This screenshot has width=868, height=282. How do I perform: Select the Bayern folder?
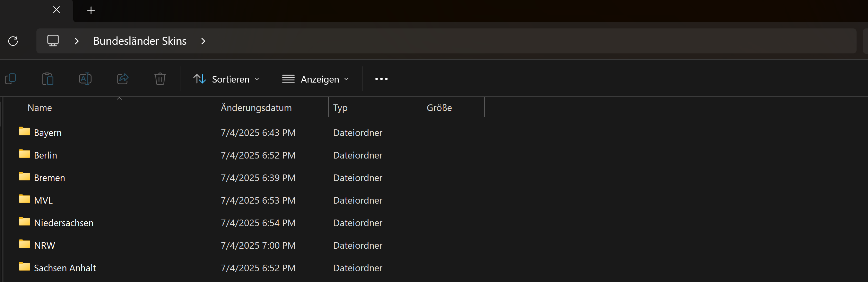[x=47, y=133]
